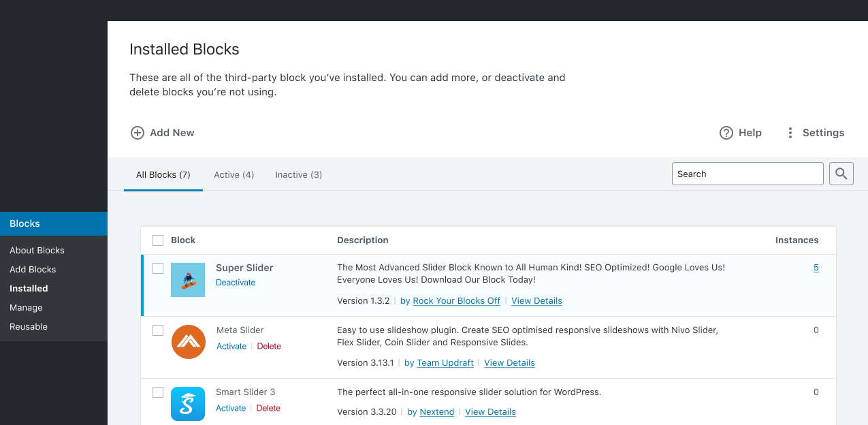Navigate to Reusable in the sidebar

29,326
